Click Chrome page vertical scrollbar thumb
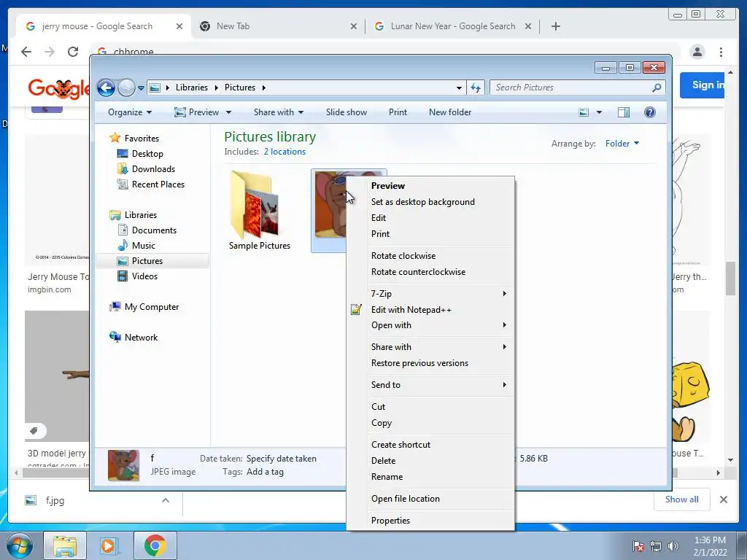 (731, 279)
